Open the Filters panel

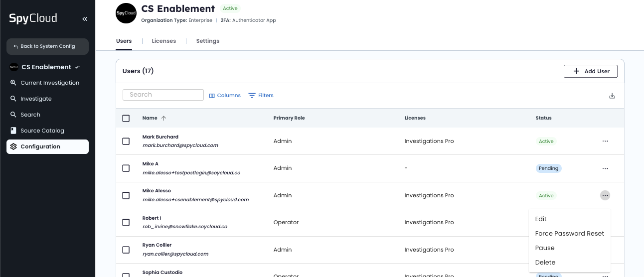pyautogui.click(x=261, y=95)
